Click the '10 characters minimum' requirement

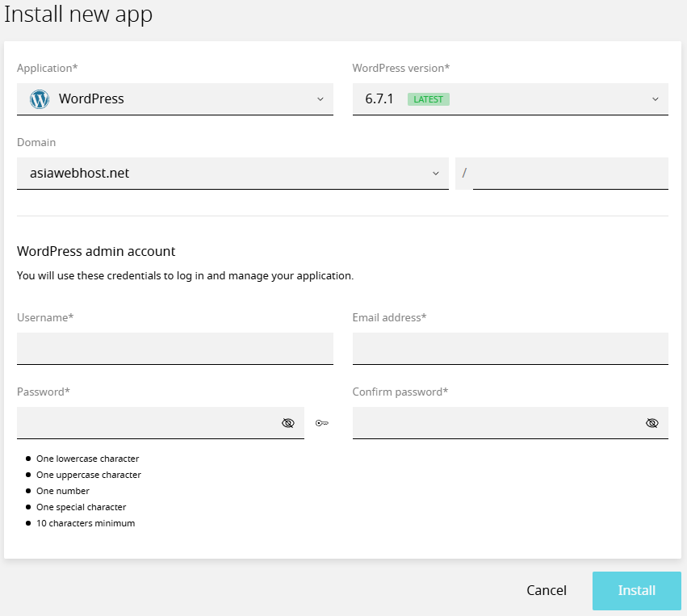pyautogui.click(x=86, y=523)
